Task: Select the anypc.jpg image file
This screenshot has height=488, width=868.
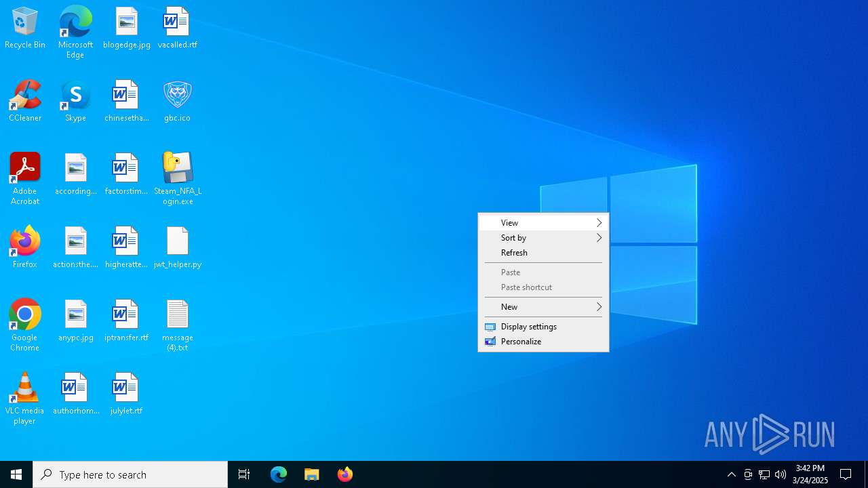Action: tap(75, 321)
